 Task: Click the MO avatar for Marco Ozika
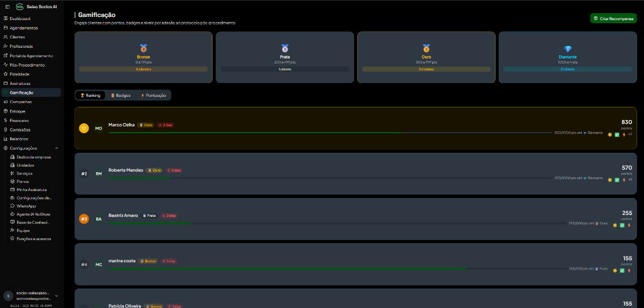pyautogui.click(x=99, y=128)
